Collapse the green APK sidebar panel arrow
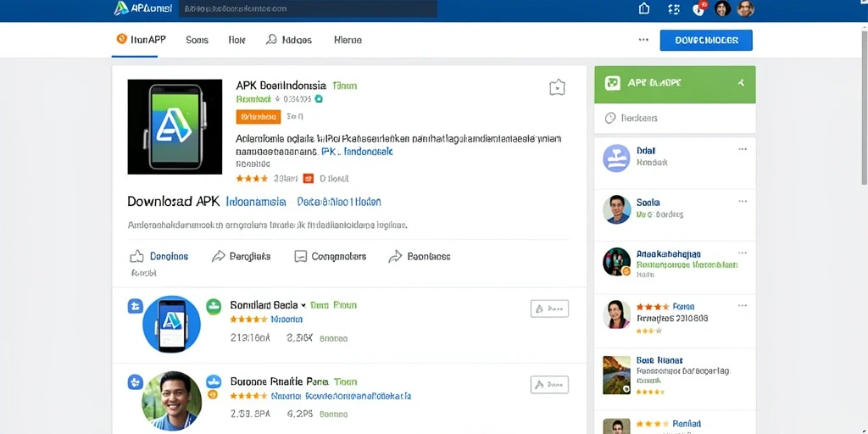This screenshot has width=868, height=434. 741,83
